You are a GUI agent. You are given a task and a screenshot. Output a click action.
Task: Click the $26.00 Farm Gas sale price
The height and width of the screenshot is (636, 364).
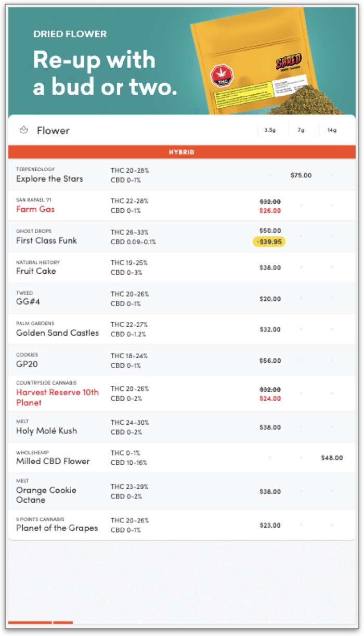coord(270,211)
